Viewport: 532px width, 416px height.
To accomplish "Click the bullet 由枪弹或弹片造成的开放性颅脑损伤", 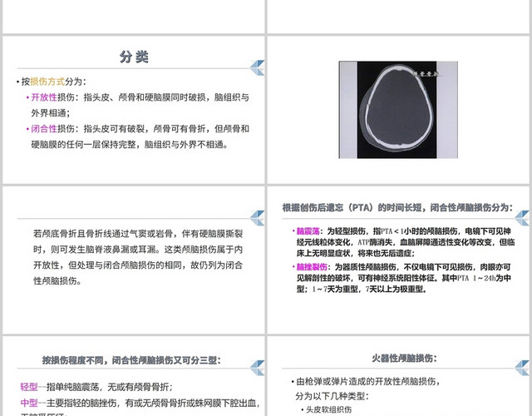I will tap(366, 381).
